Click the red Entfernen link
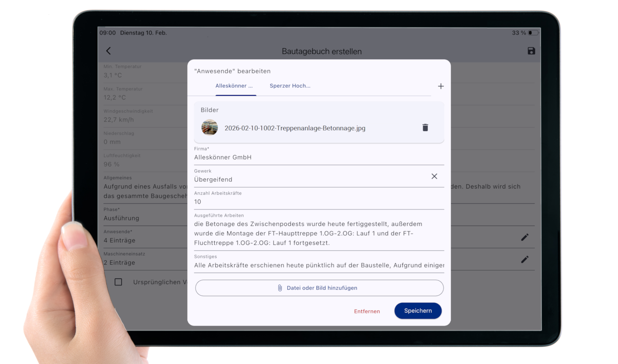Viewport: 618px width, 364px height. click(x=367, y=311)
